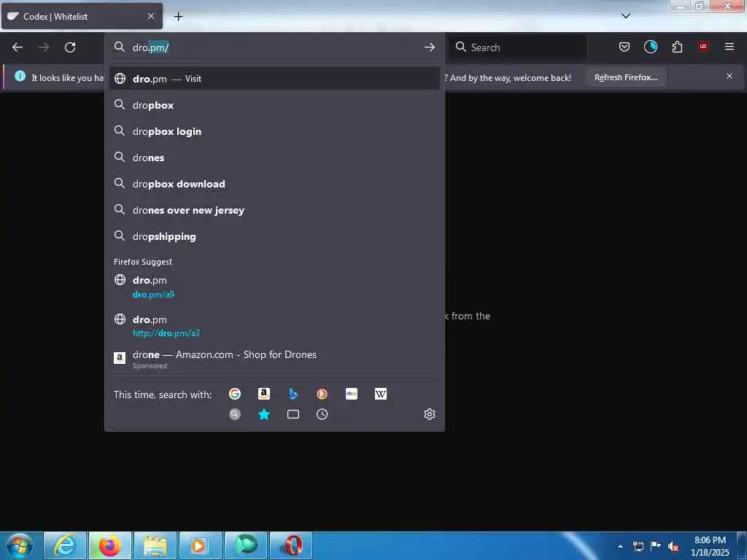This screenshot has height=560, width=747.
Task: Open the Extensions puzzle icon
Action: coord(677,47)
